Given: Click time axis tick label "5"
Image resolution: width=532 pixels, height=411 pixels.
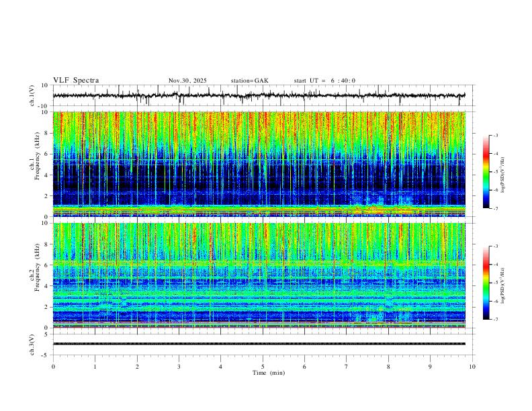Looking at the screenshot, I should [263, 367].
